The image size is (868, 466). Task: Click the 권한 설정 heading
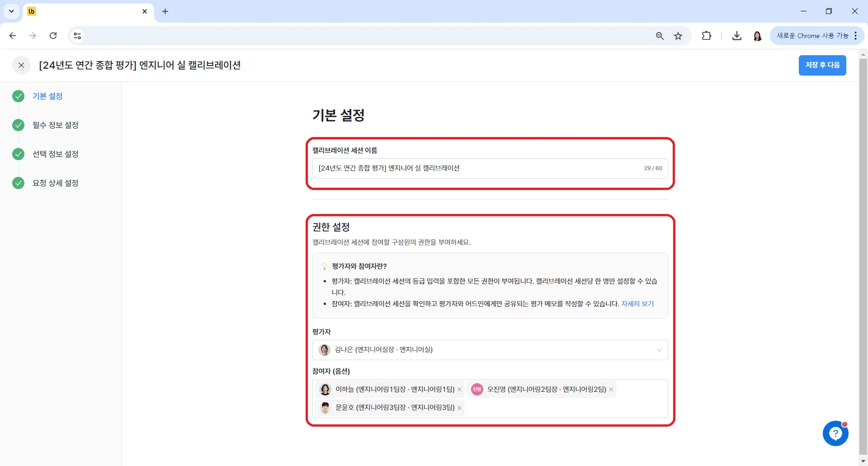[331, 227]
